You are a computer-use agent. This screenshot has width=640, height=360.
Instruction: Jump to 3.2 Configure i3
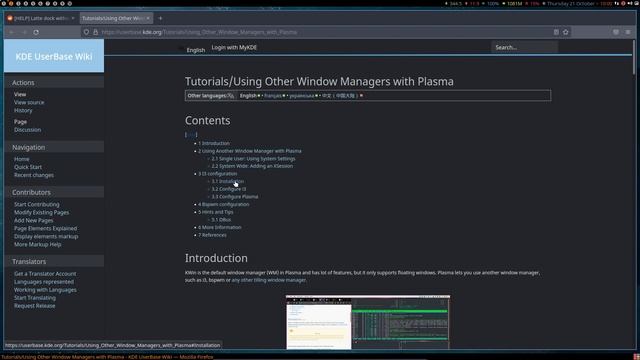229,189
